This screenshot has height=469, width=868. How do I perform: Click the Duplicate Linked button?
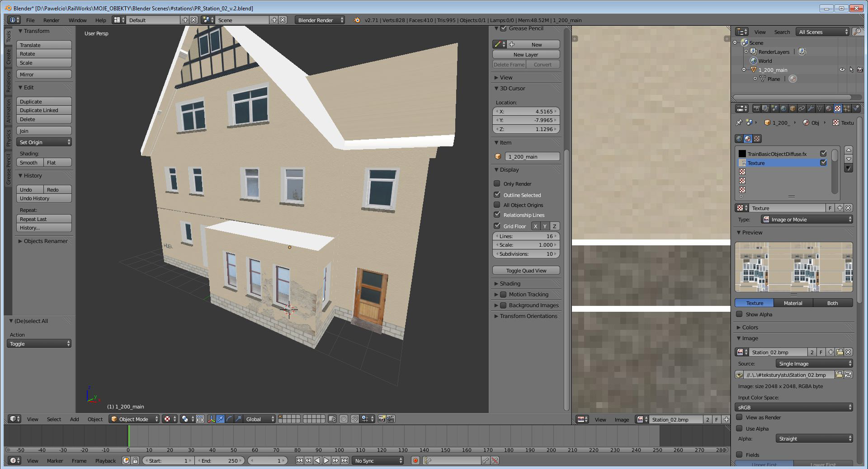pyautogui.click(x=44, y=110)
